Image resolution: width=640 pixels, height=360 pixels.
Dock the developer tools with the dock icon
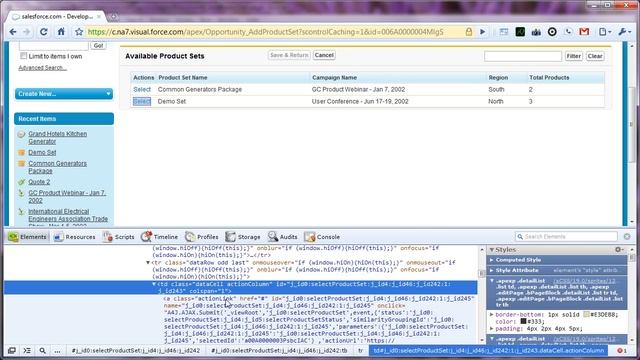(12, 350)
